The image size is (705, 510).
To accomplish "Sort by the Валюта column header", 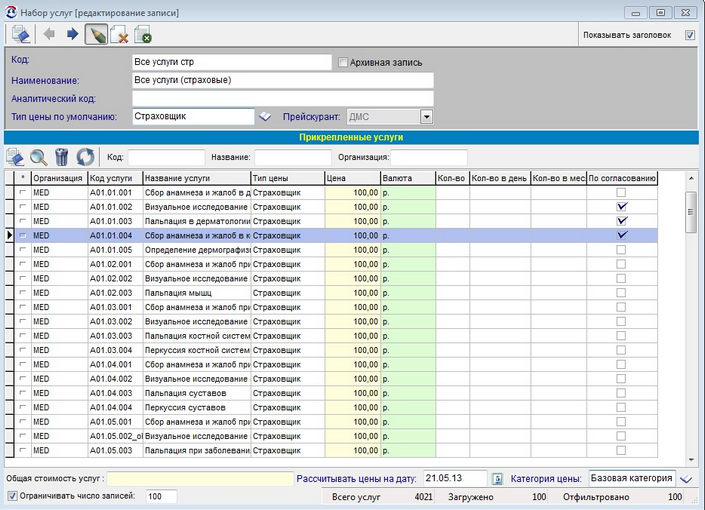I will (x=408, y=178).
